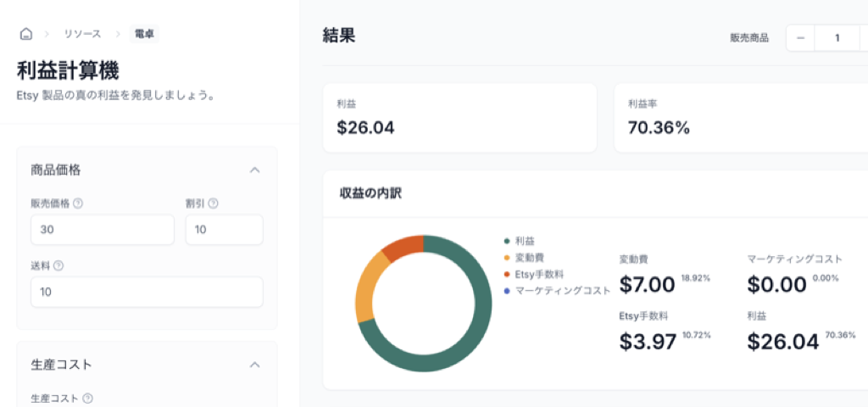Click help icon next to 送料
Viewport: 868px width, 407px height.
click(x=59, y=265)
